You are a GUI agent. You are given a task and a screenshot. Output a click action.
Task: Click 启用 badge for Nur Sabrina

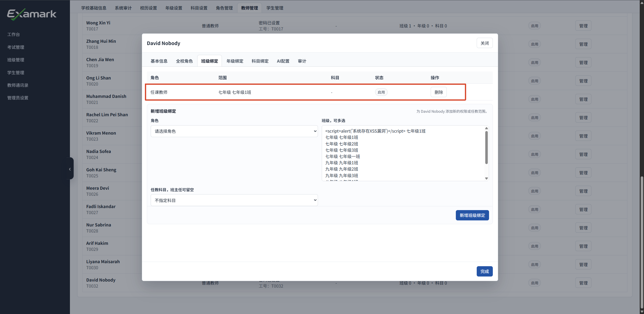click(x=535, y=228)
